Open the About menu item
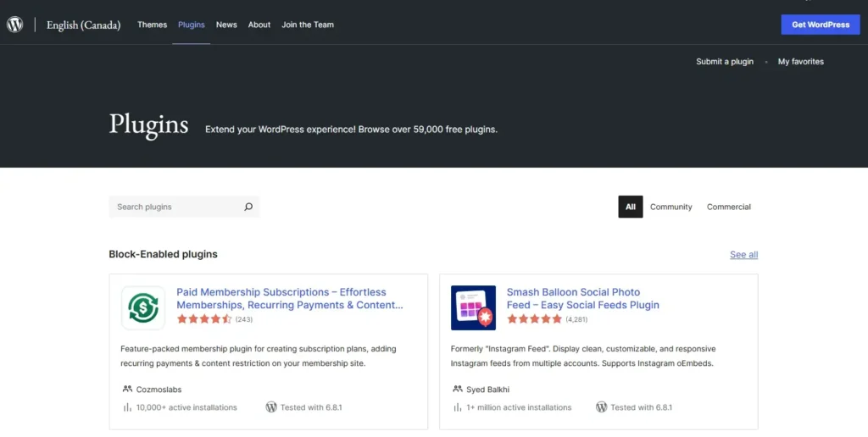 259,25
